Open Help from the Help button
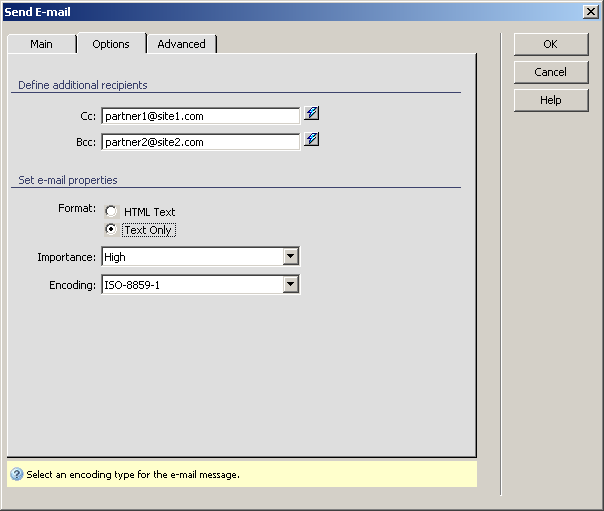This screenshot has height=511, width=604. (x=550, y=100)
